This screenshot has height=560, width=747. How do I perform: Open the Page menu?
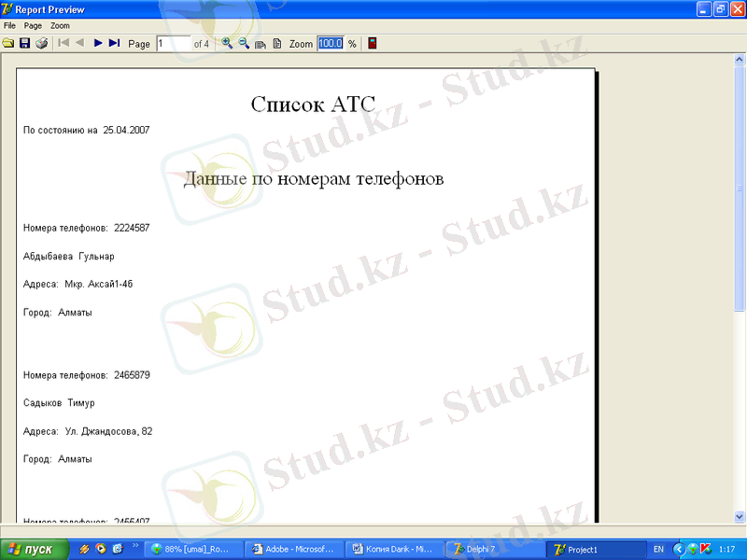click(x=33, y=26)
